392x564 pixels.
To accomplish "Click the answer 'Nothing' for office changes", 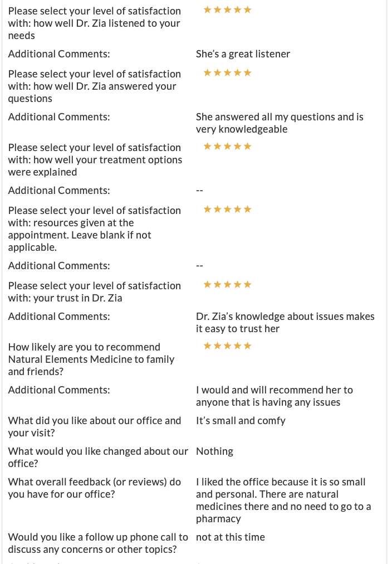I will (x=214, y=451).
